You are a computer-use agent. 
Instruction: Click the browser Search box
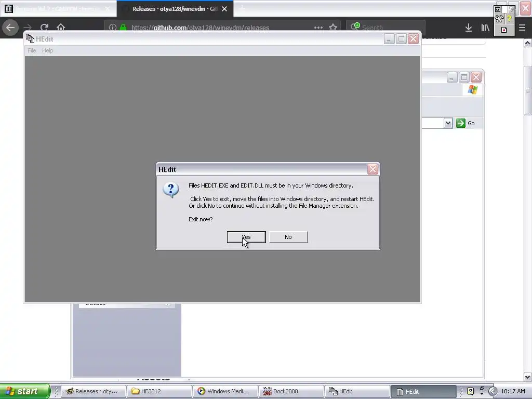click(x=385, y=28)
